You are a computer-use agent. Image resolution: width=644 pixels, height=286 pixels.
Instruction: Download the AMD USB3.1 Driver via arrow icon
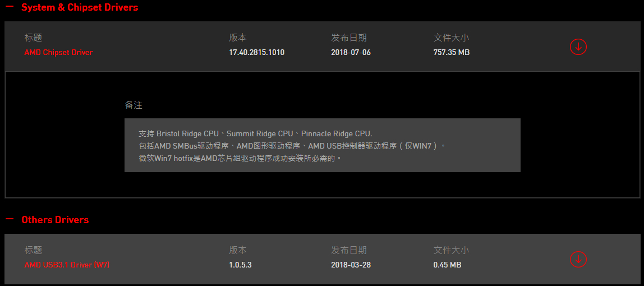[x=578, y=259]
